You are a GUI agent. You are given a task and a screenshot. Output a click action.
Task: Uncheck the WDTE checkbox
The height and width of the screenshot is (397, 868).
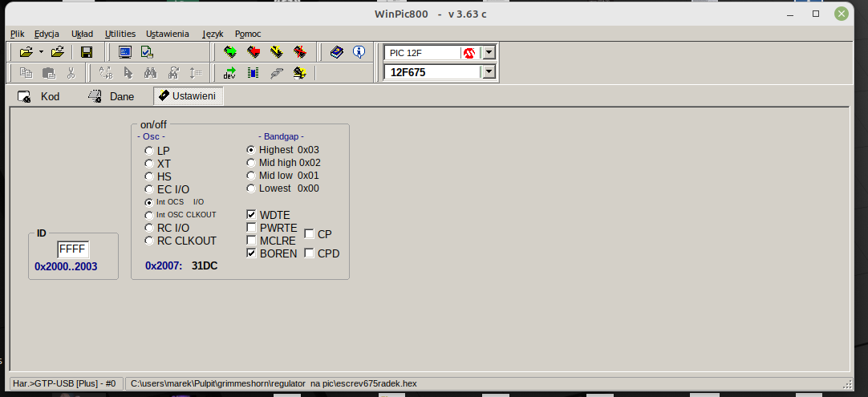click(251, 215)
